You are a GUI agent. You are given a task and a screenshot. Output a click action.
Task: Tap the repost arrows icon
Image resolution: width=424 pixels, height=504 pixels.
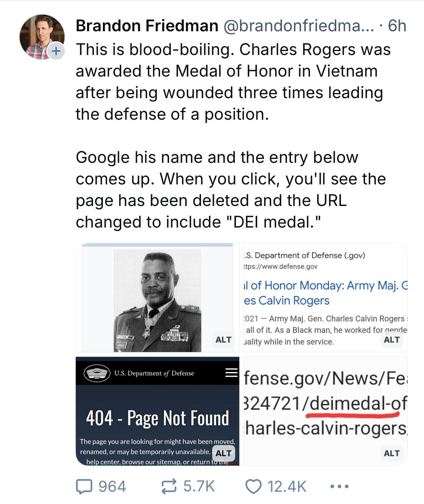169,486
